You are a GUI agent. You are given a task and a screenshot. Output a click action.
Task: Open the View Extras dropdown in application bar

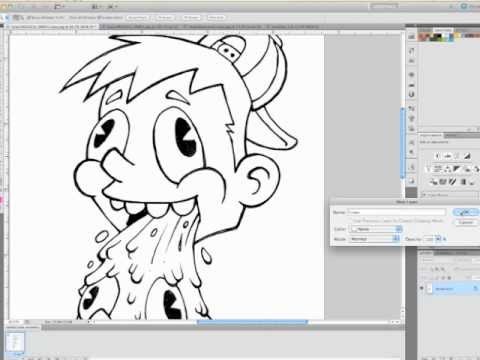(x=59, y=6)
